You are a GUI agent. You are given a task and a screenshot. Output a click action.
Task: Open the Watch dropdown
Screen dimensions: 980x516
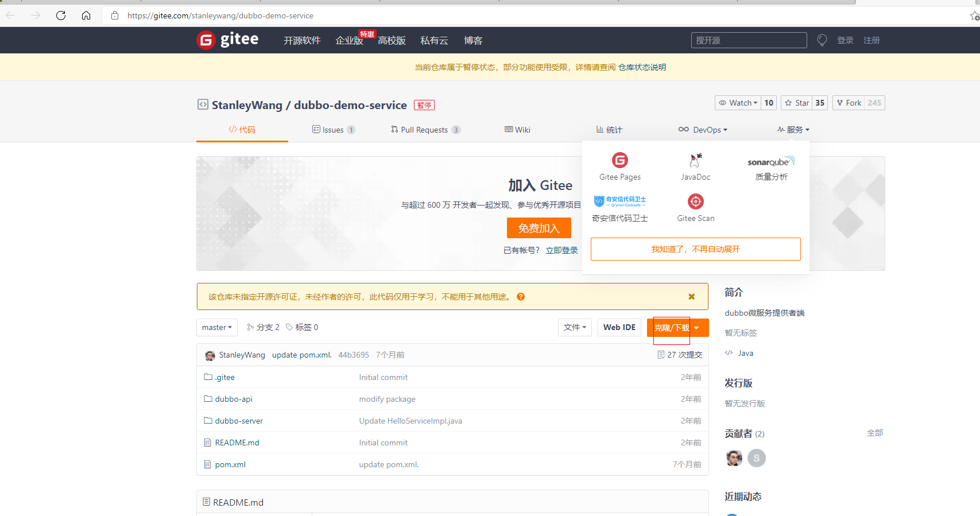point(738,103)
